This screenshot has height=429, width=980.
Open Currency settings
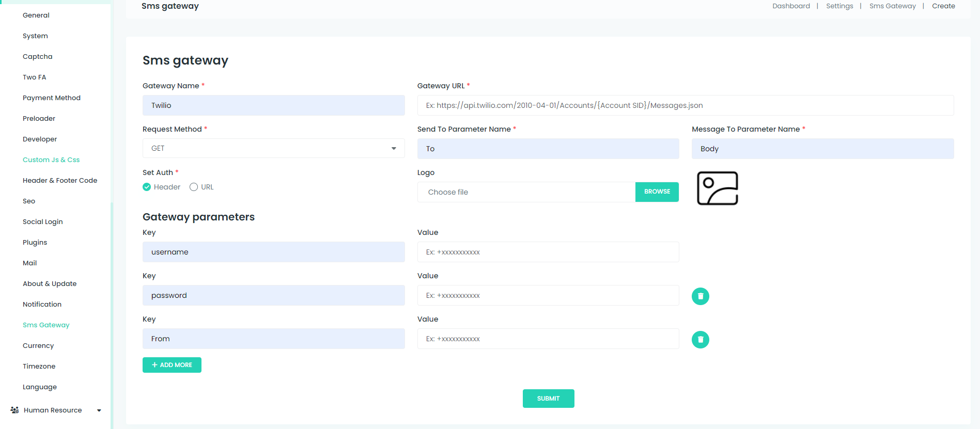coord(38,345)
